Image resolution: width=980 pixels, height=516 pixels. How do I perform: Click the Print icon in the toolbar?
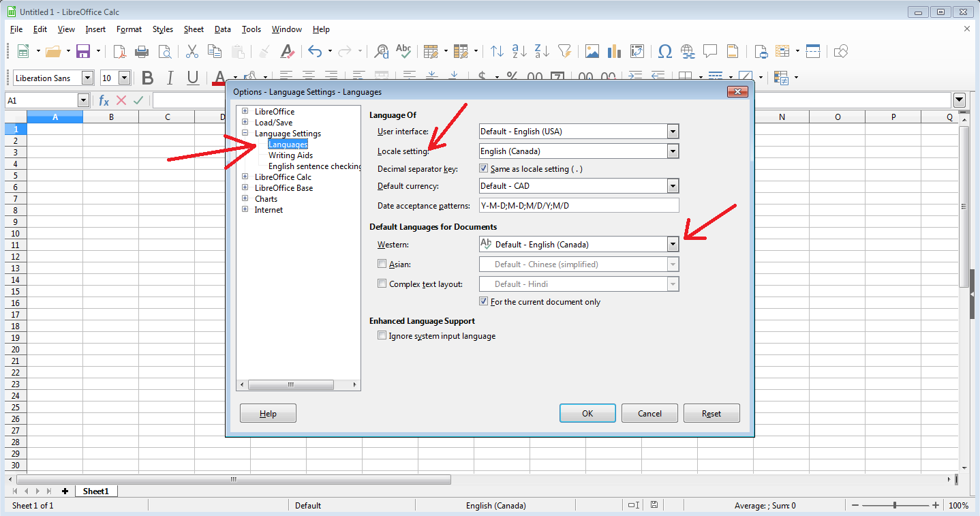pyautogui.click(x=142, y=51)
